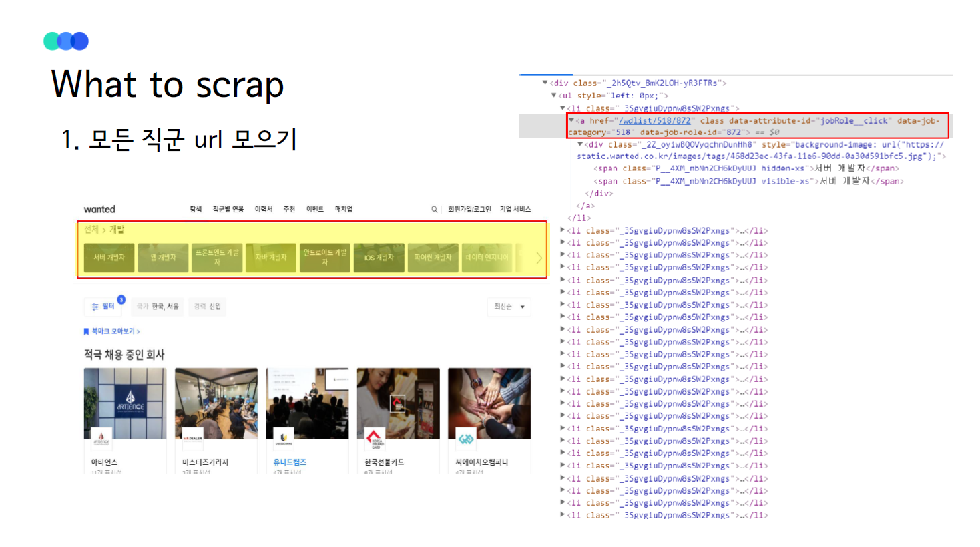This screenshot has width=980, height=547.
Task: Click the 적극 채용 중인 회사 heading
Action: point(124,355)
